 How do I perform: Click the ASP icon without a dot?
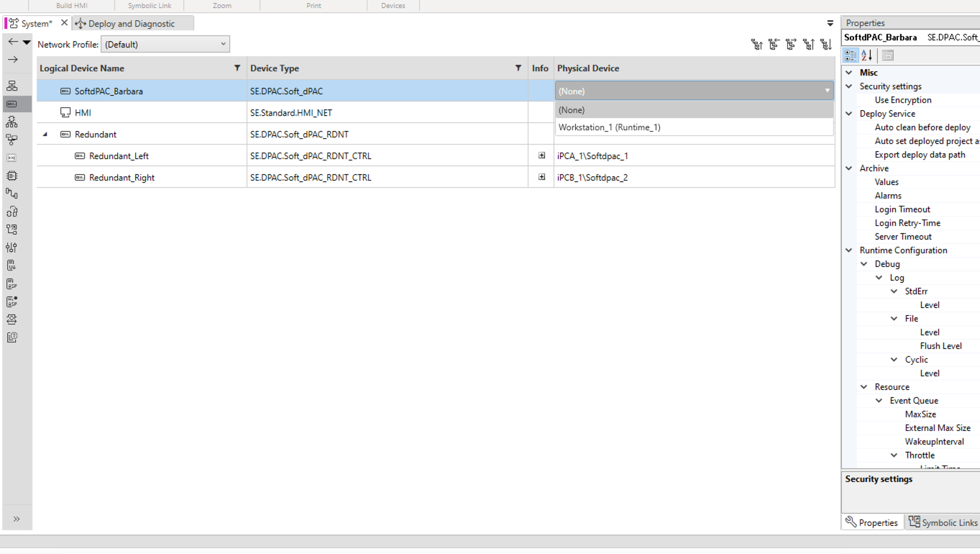pos(12,283)
